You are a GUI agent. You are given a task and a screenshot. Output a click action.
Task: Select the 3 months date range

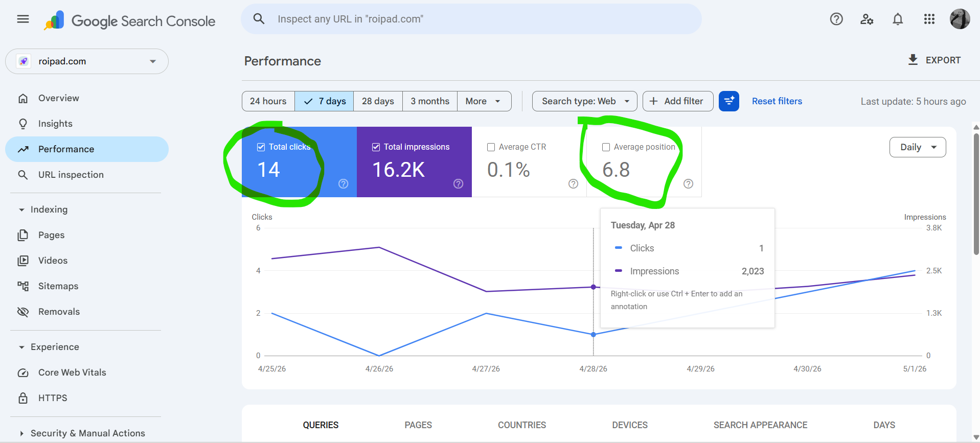(430, 101)
